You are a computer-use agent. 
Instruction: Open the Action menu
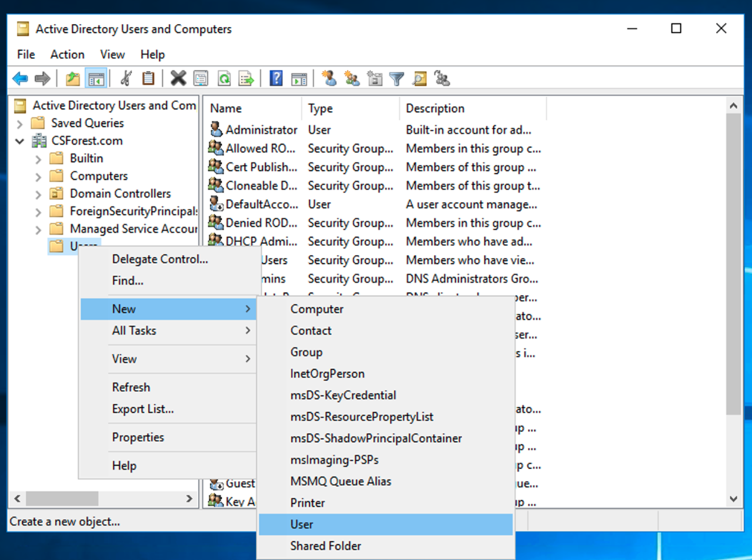click(x=66, y=54)
